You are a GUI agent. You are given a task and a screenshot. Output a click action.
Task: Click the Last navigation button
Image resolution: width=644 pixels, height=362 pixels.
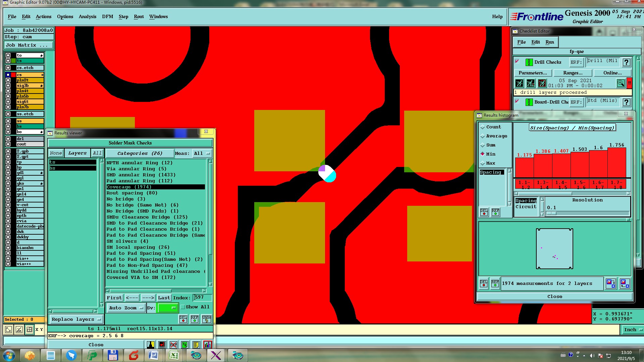click(164, 298)
